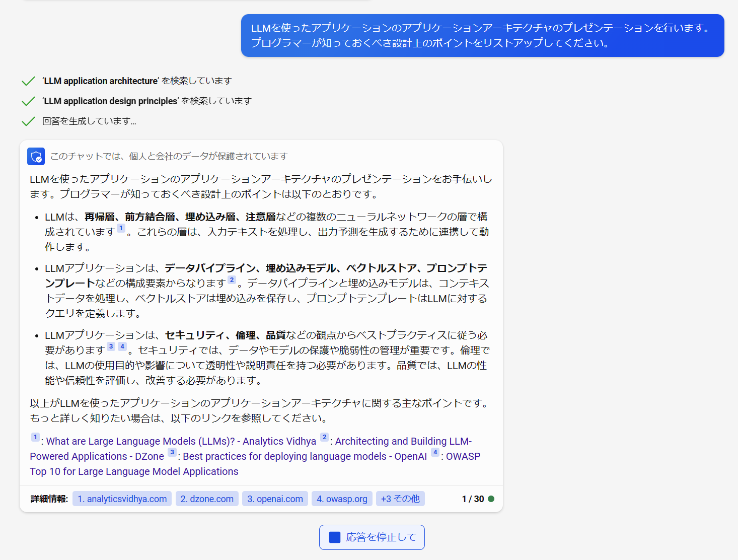Screen dimensions: 738x560
Task: Click the このチャットでは、個人と会社のデータが保護されています notice
Action: [169, 157]
